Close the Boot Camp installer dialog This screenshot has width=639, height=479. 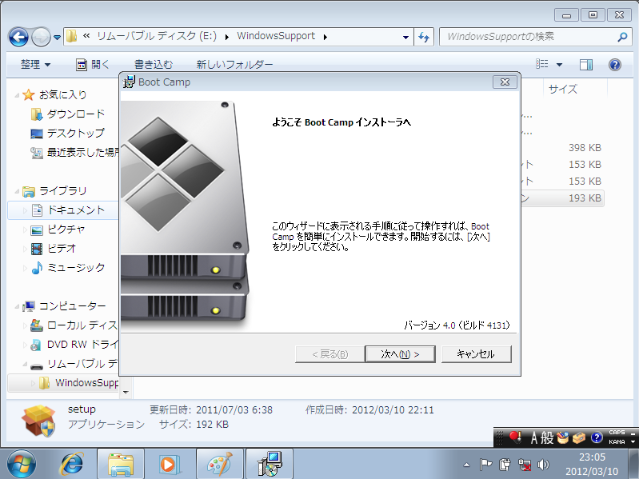click(x=505, y=82)
